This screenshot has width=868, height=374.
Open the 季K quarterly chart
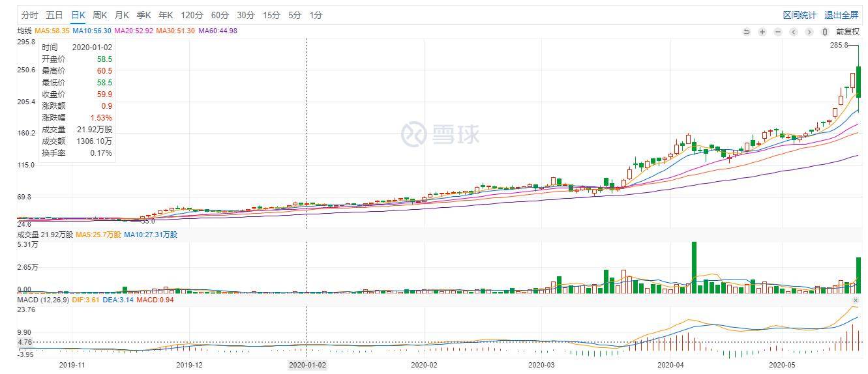point(144,15)
